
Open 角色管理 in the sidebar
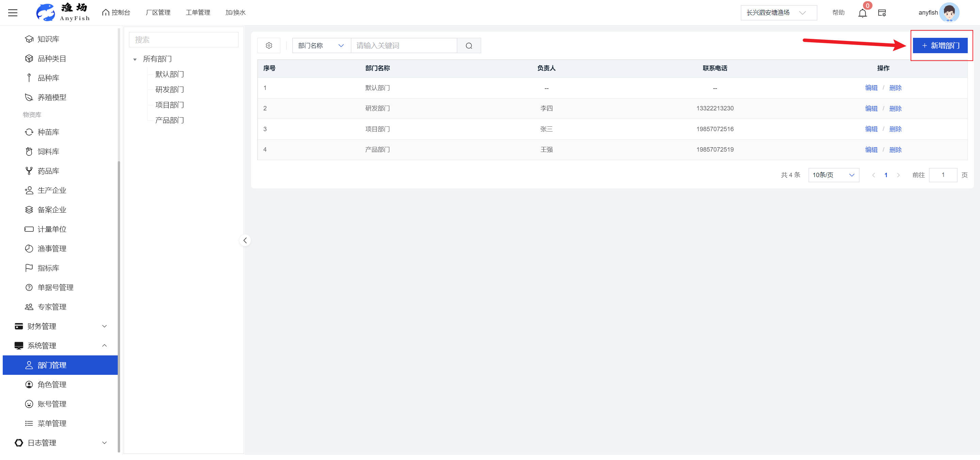52,384
